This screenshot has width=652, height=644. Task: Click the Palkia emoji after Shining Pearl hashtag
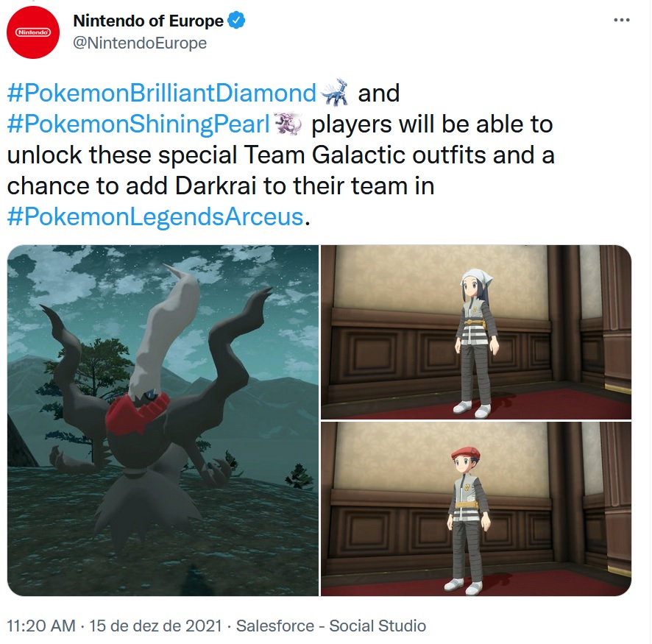[x=288, y=123]
